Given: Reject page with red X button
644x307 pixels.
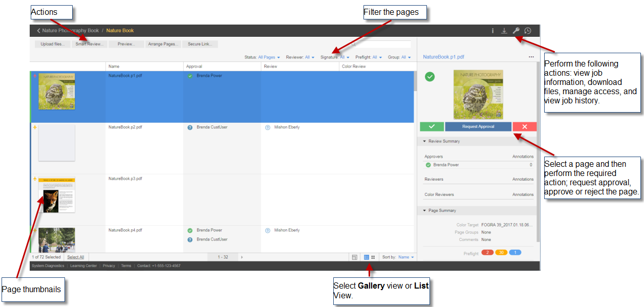Looking at the screenshot, I should [x=525, y=126].
